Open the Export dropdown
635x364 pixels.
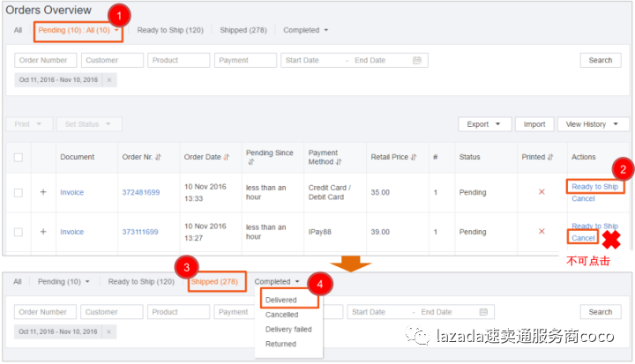tap(485, 124)
